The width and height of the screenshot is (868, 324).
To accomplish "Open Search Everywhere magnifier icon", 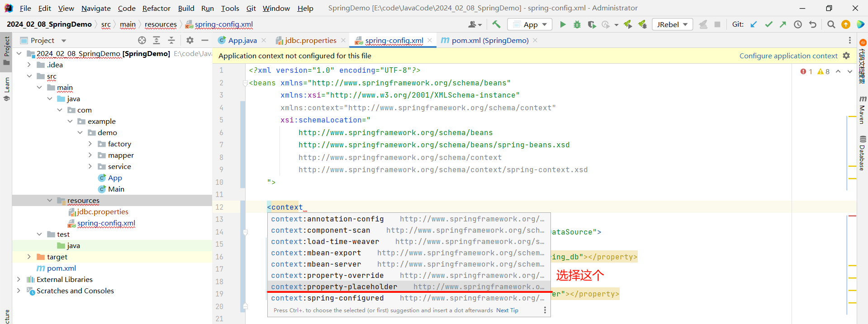I will coord(831,24).
